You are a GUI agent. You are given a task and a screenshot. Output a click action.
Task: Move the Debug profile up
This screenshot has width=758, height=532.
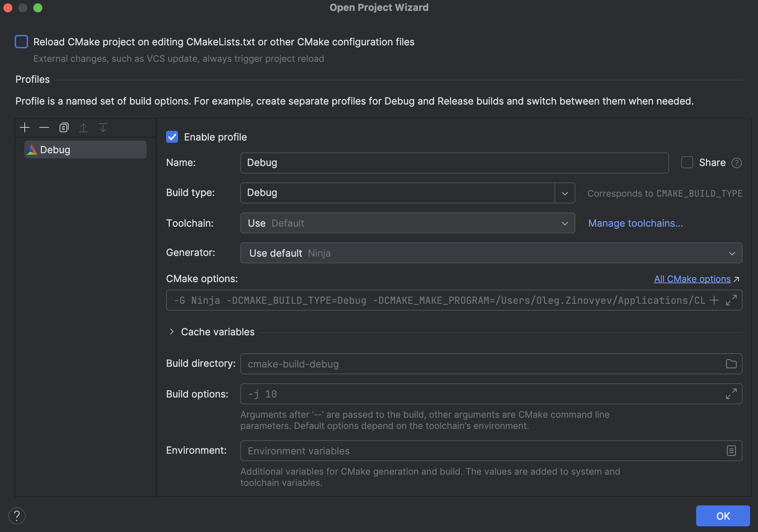coord(84,127)
